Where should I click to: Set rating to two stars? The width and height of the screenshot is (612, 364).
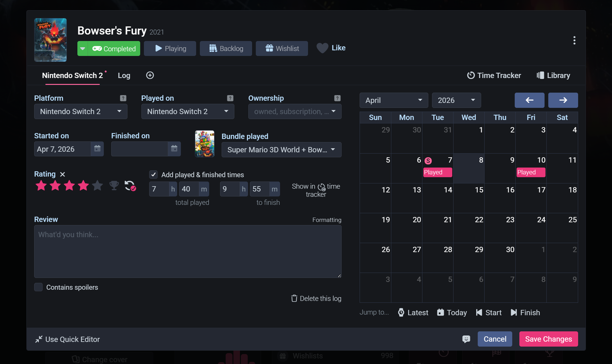(55, 186)
